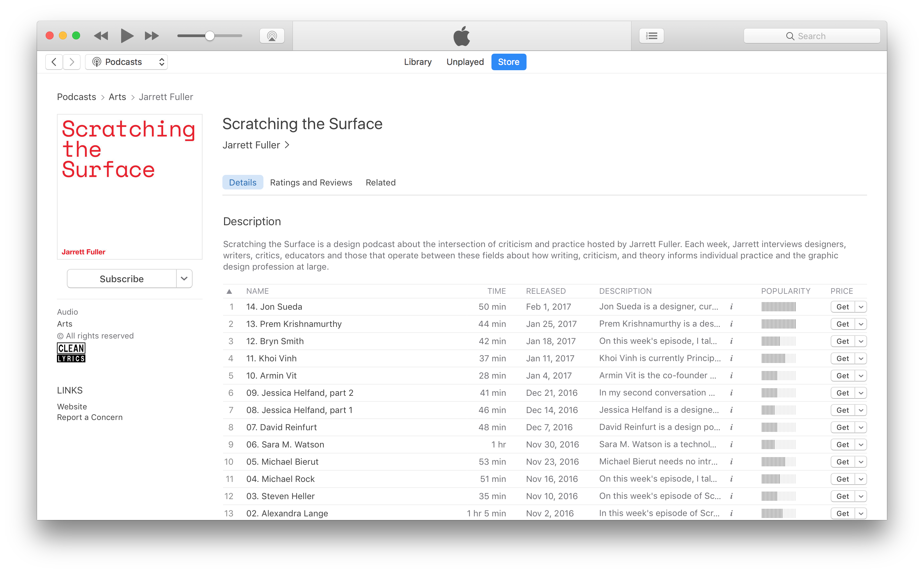Switch to the Unplayed tab
Screen dimensions: 924x573
[x=465, y=62]
